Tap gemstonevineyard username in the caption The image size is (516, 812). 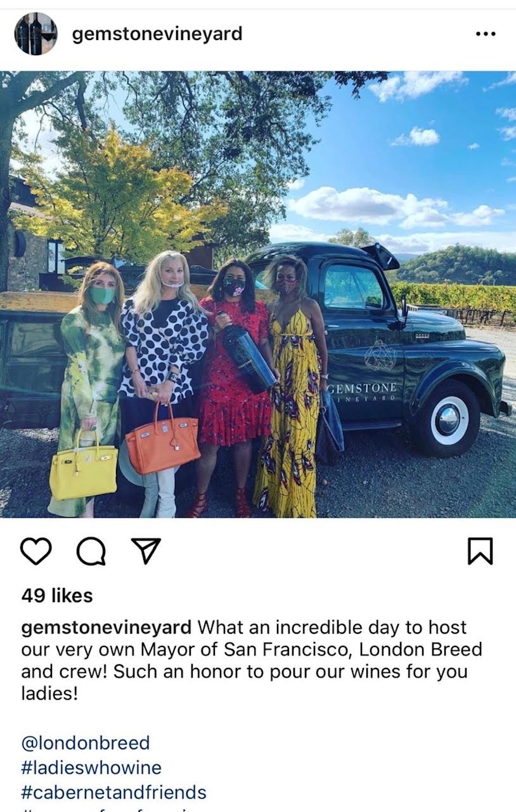(x=106, y=627)
